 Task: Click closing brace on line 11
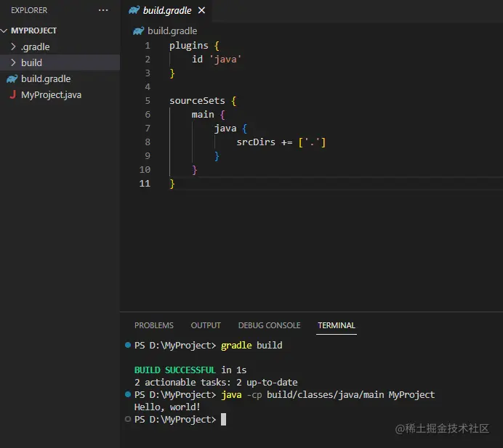172,184
